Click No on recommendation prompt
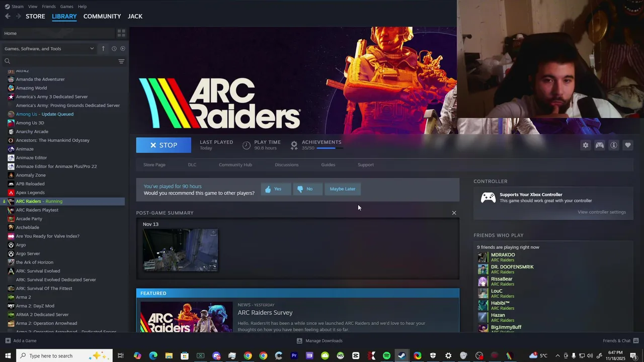The width and height of the screenshot is (644, 362). (x=307, y=189)
